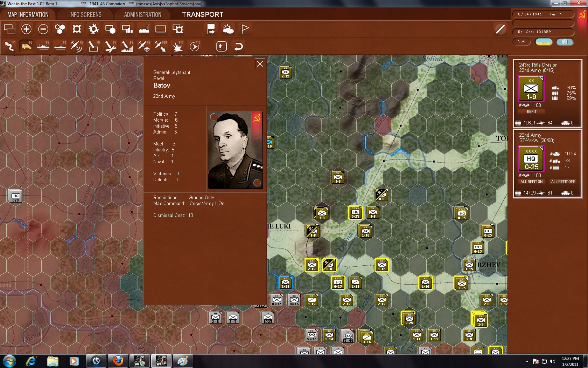This screenshot has height=368, width=588.
Task: Click the boxed up-arrow icon
Action: 222,46
